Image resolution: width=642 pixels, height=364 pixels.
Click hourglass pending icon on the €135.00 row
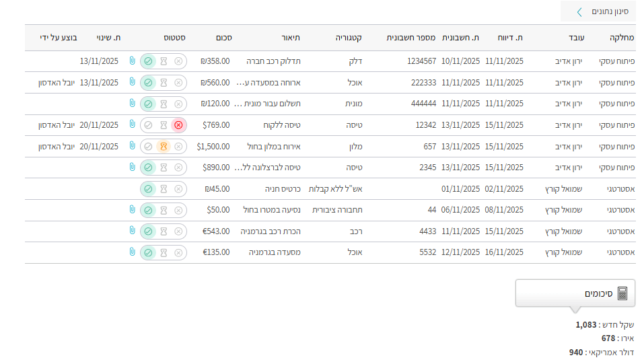[163, 252]
